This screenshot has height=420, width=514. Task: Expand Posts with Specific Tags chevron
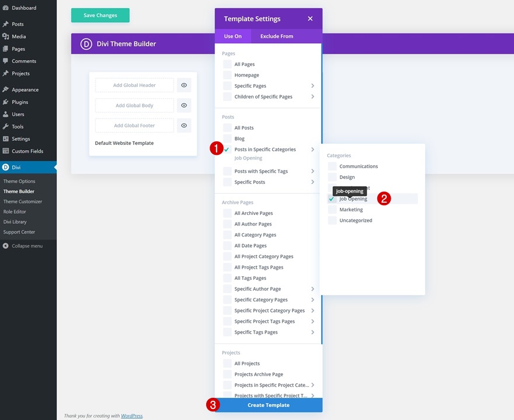coord(312,171)
